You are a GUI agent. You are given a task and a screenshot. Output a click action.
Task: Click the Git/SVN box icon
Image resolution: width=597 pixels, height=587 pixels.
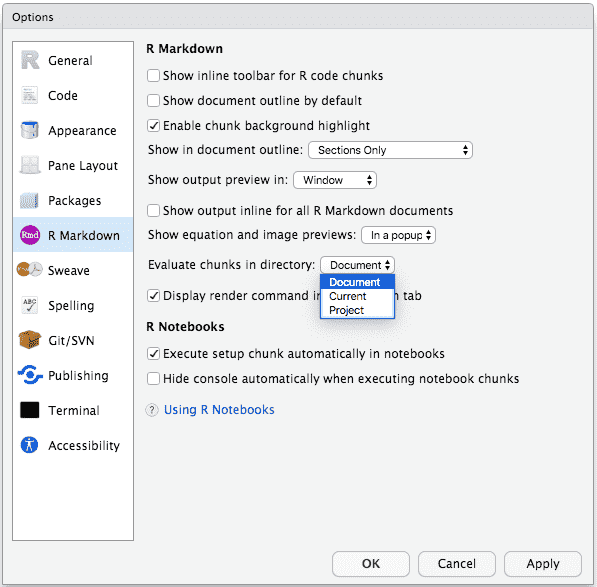[30, 340]
